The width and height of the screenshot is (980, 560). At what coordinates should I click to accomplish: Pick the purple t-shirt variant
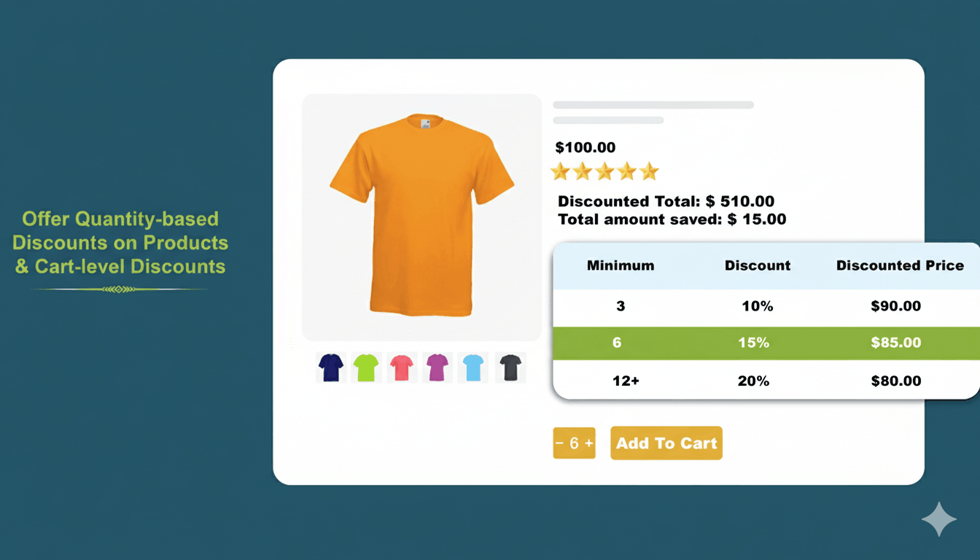pos(437,367)
